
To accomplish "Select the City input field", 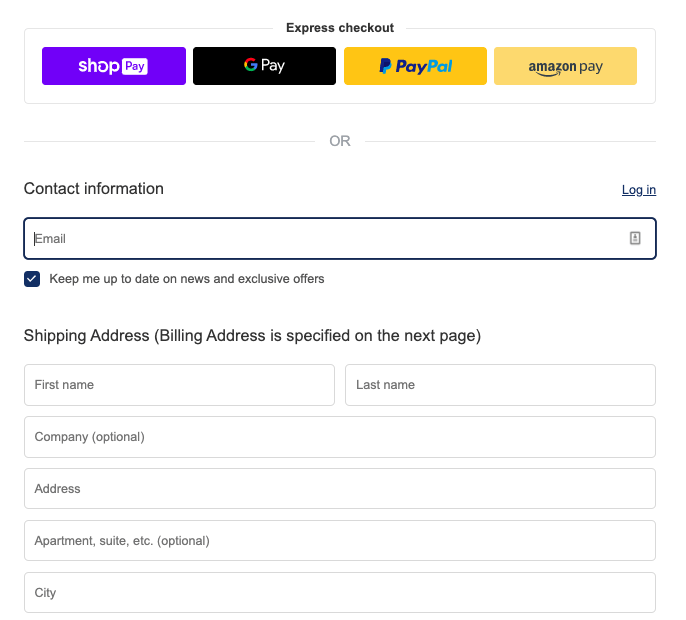I will [340, 593].
